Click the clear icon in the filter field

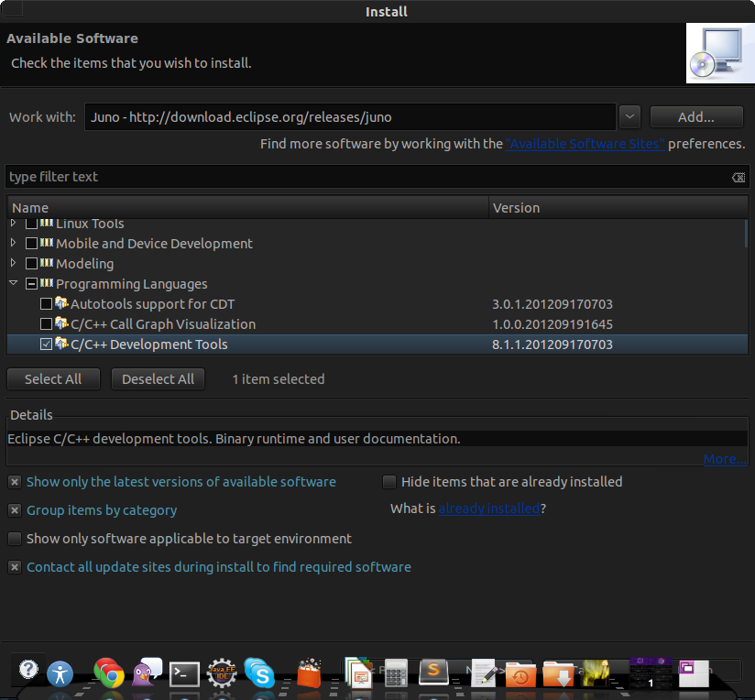739,177
